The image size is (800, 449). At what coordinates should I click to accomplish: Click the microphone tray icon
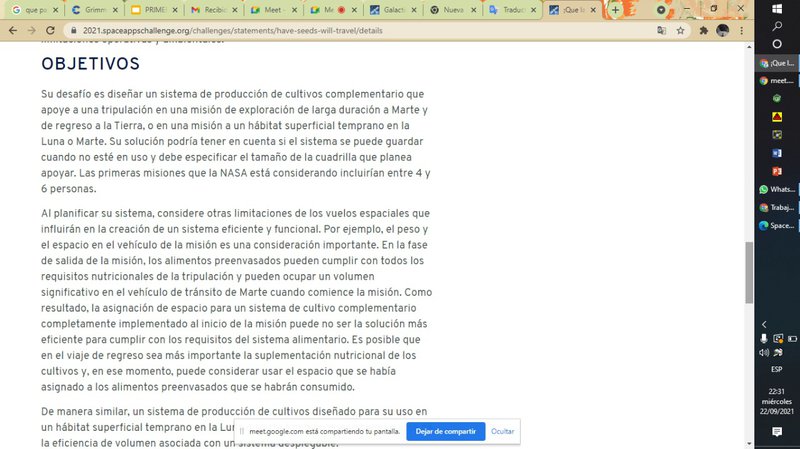(x=764, y=338)
